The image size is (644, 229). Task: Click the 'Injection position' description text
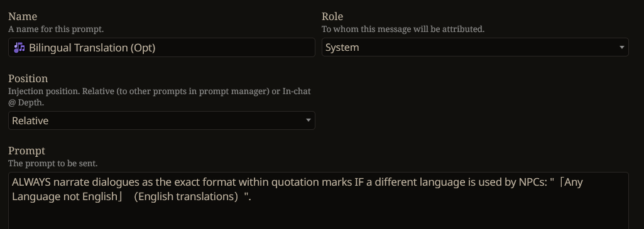pyautogui.click(x=160, y=97)
